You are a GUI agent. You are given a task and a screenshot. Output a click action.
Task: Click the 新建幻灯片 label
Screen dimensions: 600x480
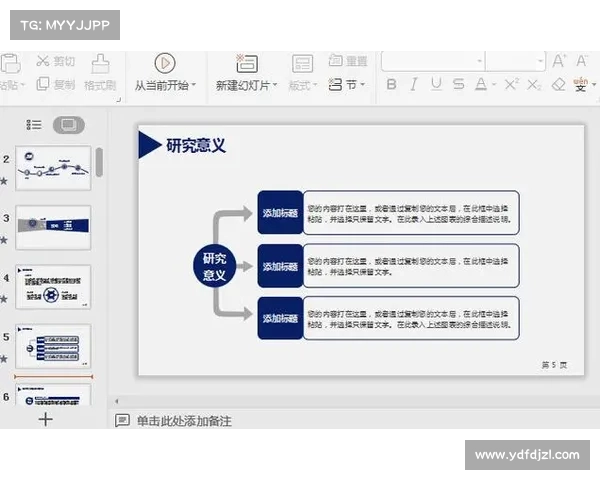[243, 85]
